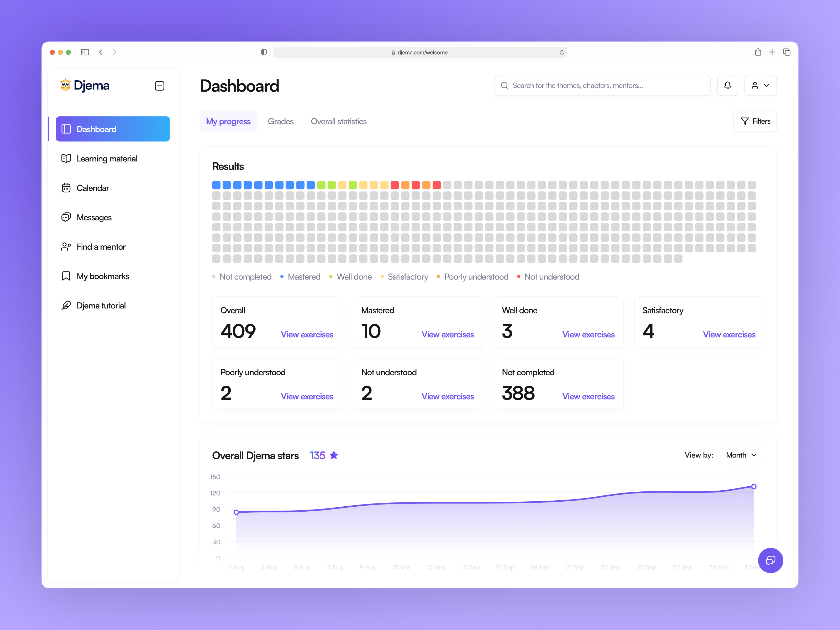
Task: Open notifications with the bell icon
Action: click(728, 85)
